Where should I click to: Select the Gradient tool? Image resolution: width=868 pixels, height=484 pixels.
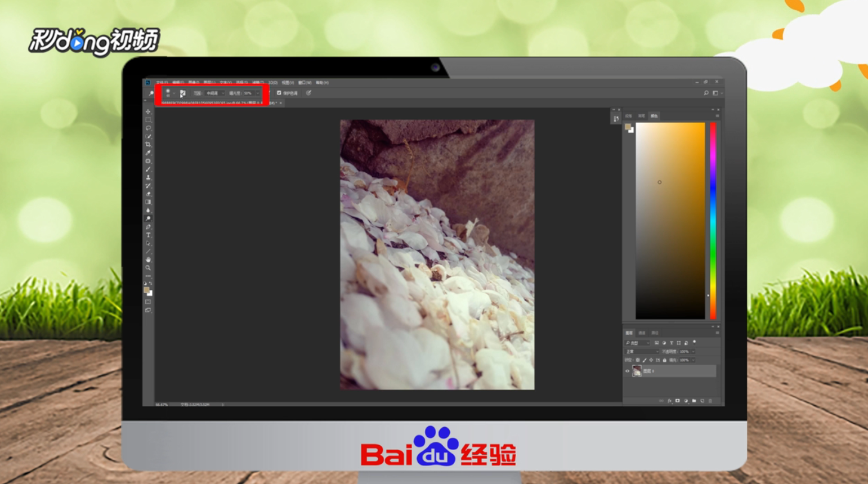click(148, 202)
